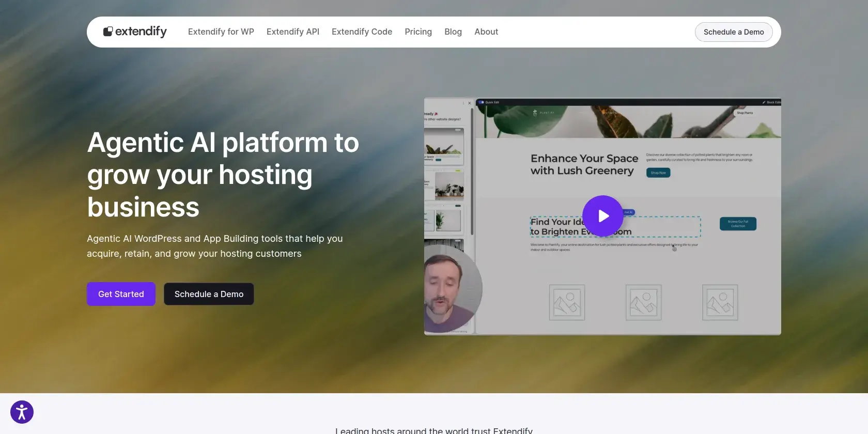Image resolution: width=868 pixels, height=434 pixels.
Task: Click the dark Schedule a Demo hero button
Action: tap(209, 294)
